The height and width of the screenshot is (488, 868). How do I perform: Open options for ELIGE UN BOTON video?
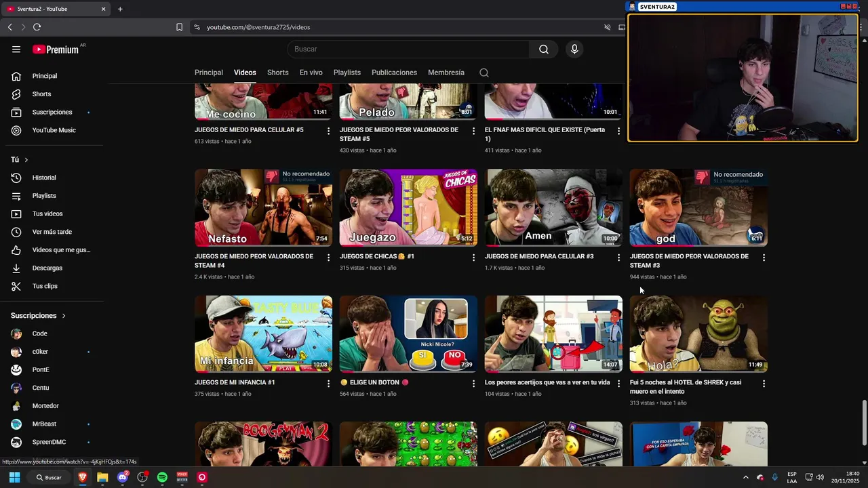473,384
